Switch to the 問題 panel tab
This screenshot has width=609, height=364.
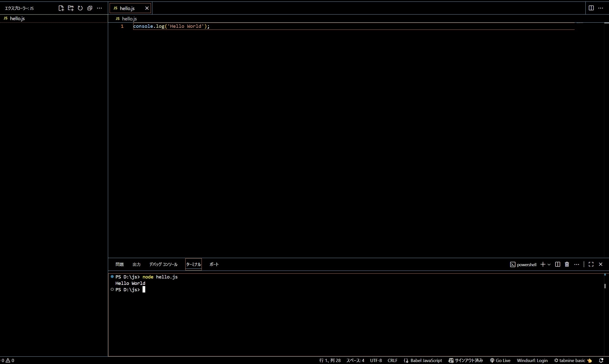point(119,264)
